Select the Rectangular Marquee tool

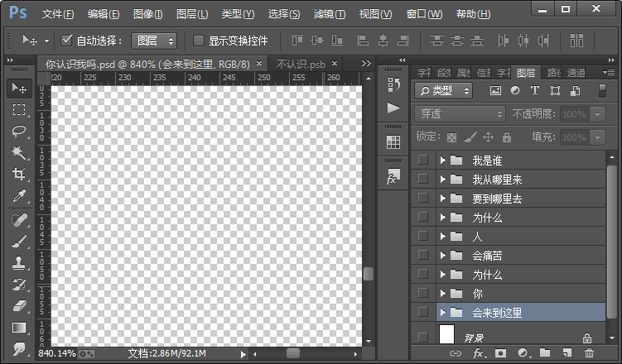(x=19, y=109)
